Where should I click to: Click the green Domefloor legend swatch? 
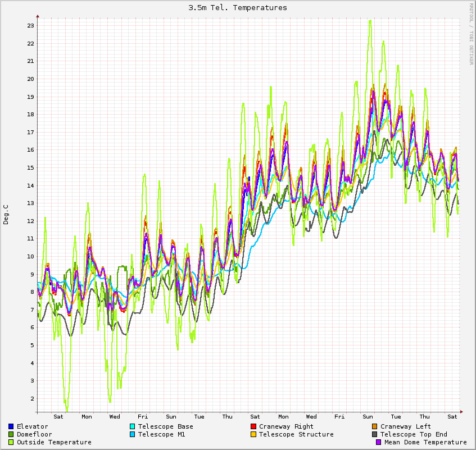click(11, 434)
